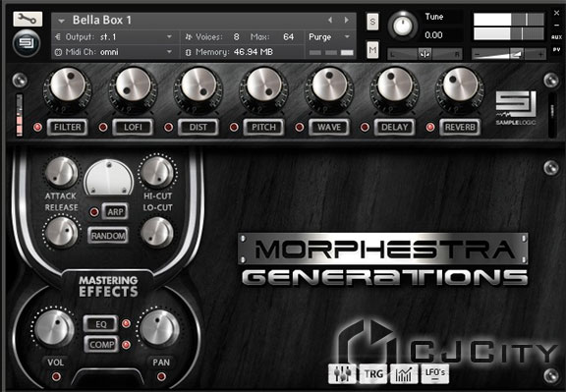Solo the instrument with S button
Viewport: 566px width, 392px height.
click(372, 22)
